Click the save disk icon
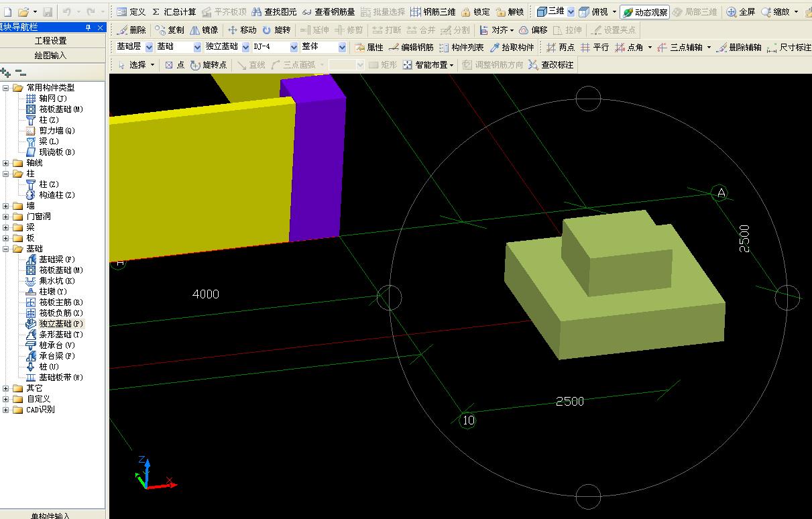Viewport: 812px width, 519px height. point(48,12)
